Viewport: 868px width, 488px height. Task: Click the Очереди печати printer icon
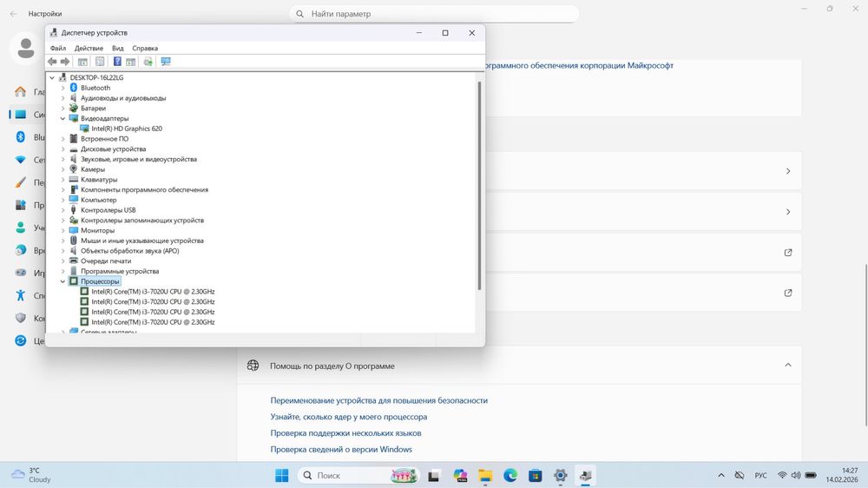(x=73, y=260)
